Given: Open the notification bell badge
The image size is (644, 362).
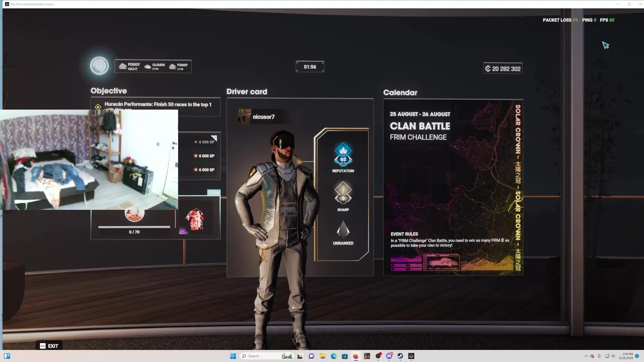Looking at the screenshot, I should (x=637, y=356).
